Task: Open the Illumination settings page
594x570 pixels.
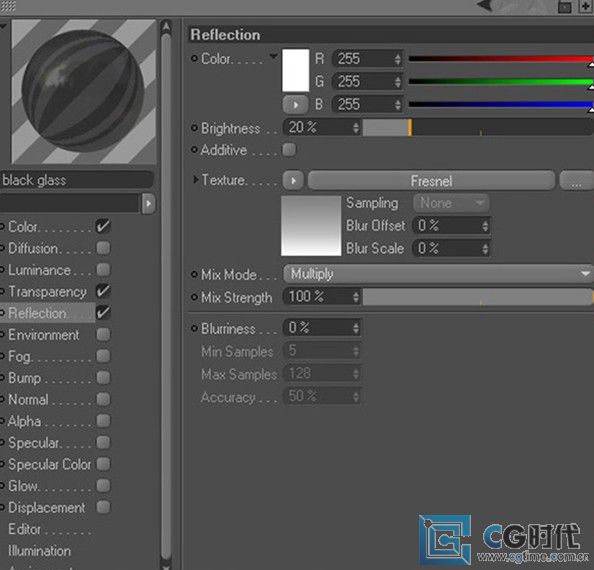Action: click(x=39, y=551)
